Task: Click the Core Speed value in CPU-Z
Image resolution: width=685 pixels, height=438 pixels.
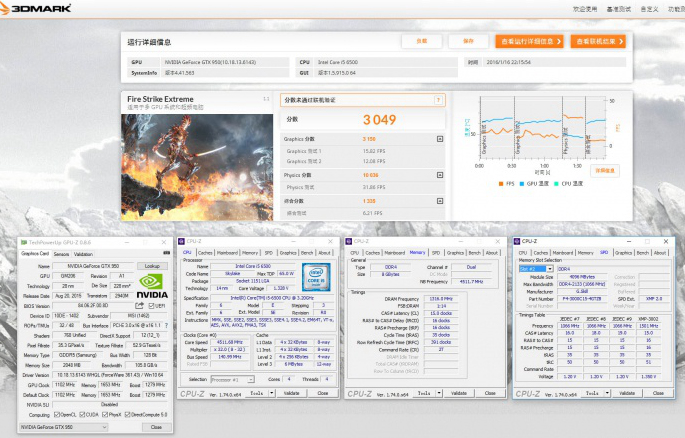Action: click(x=230, y=342)
